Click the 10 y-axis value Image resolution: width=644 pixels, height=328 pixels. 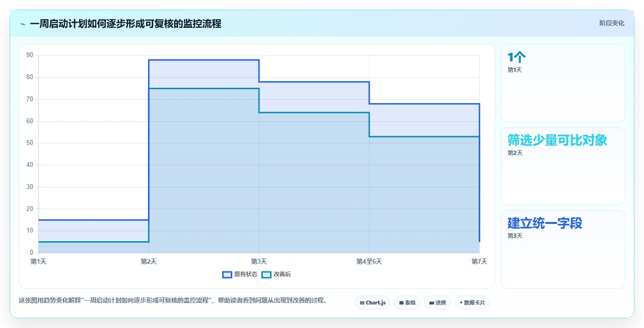point(30,231)
